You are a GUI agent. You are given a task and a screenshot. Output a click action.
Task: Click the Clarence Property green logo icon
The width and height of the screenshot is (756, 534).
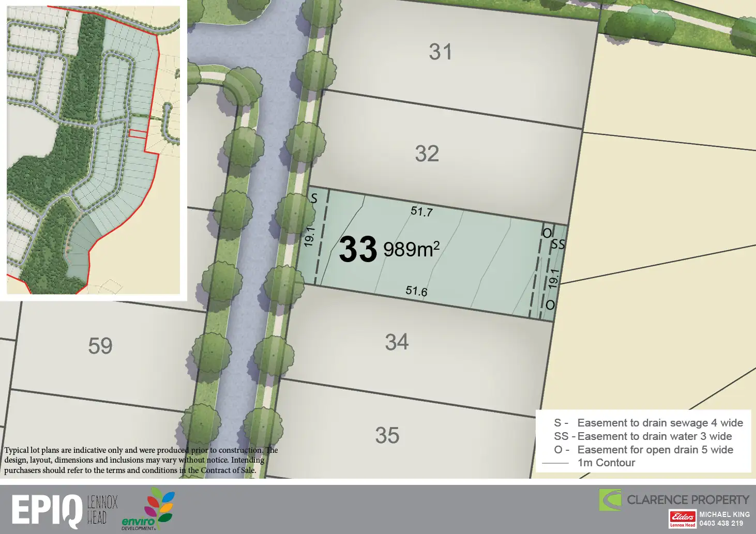click(610, 500)
